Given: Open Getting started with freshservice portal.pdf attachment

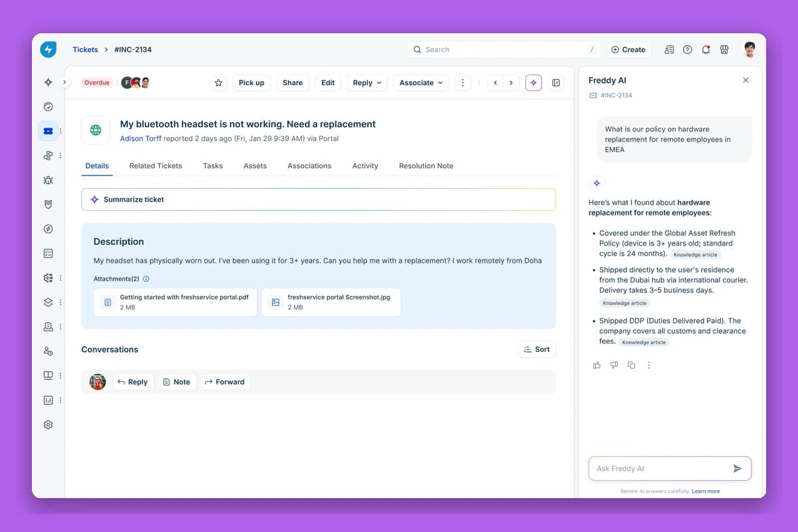Looking at the screenshot, I should 176,302.
